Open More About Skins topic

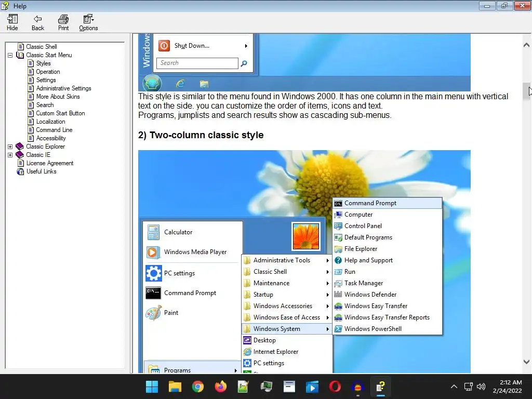click(x=58, y=96)
